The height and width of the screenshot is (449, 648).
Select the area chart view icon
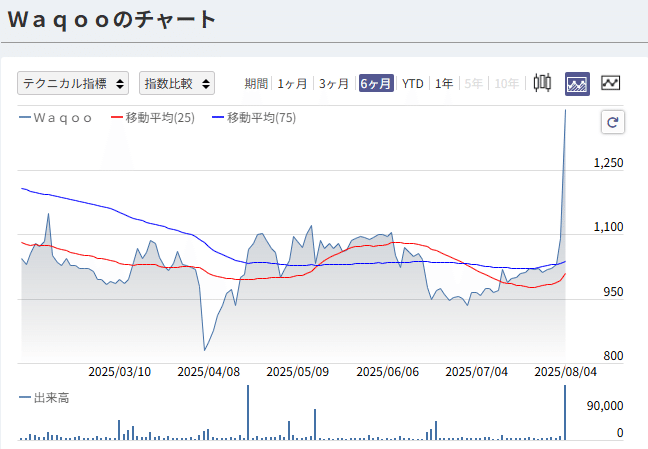[577, 84]
